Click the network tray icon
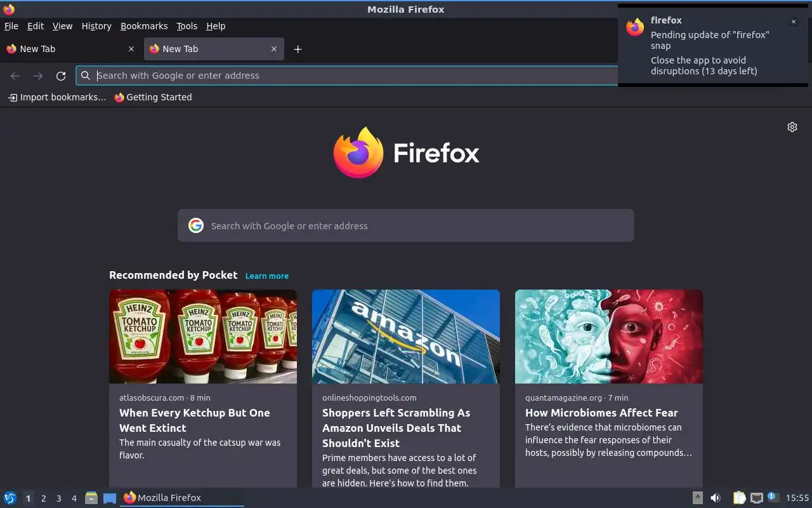Screen dimensions: 812x508 756,498
